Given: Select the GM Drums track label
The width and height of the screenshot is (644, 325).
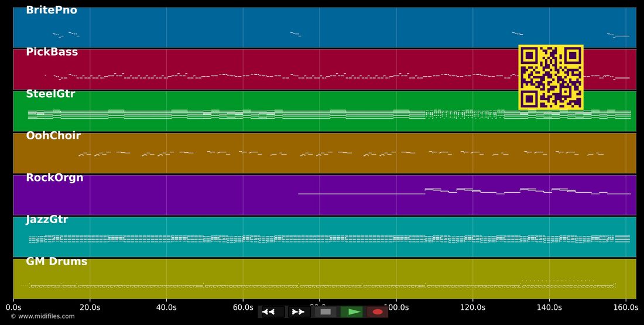Looking at the screenshot, I should point(57,262).
